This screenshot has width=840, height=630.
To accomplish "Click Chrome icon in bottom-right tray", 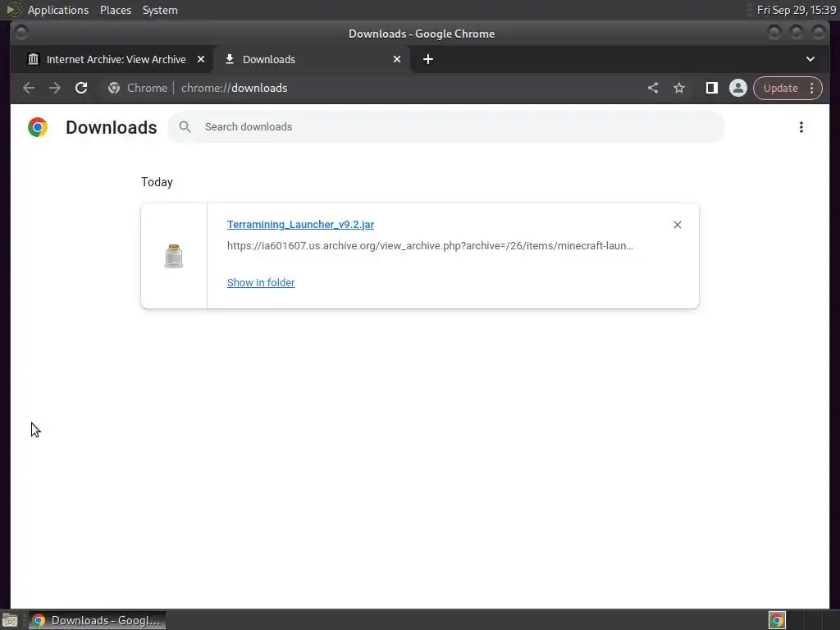I will (x=777, y=620).
